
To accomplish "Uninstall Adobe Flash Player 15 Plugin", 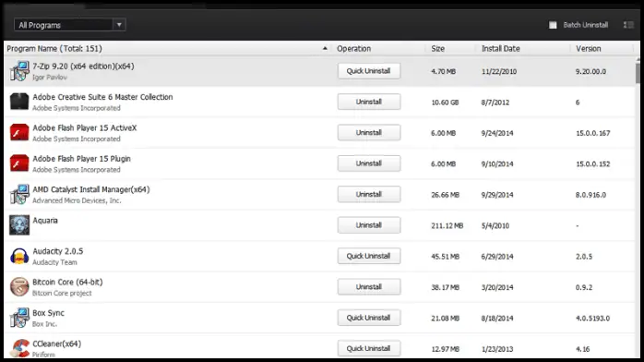I will tap(369, 163).
